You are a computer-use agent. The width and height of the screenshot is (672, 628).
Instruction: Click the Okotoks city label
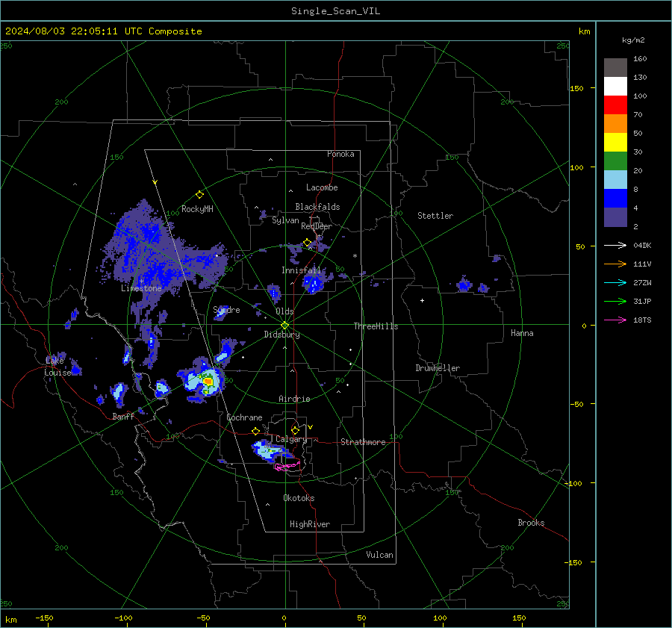(x=299, y=498)
